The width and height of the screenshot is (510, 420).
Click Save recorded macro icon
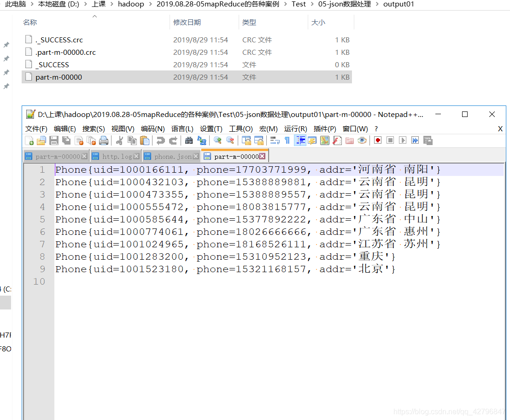coord(428,140)
